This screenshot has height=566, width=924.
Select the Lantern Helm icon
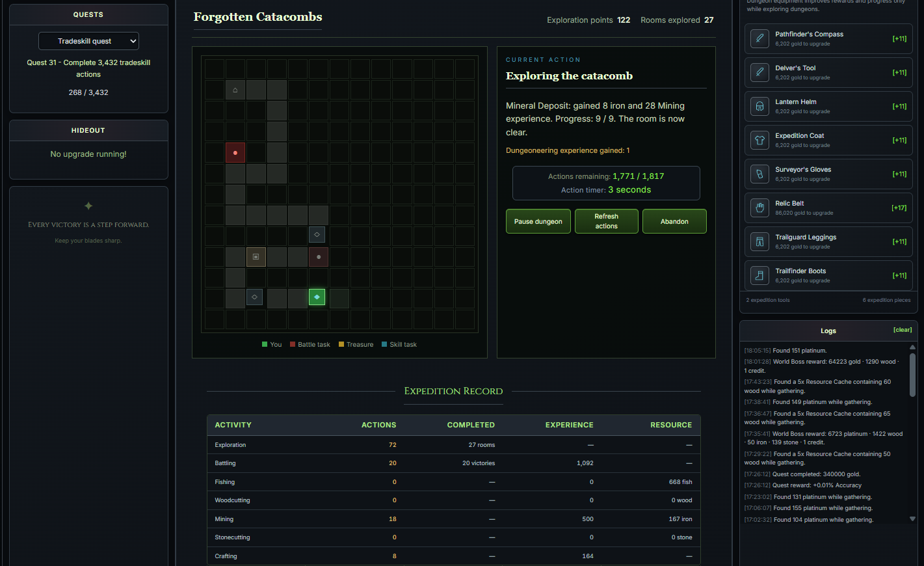tap(759, 106)
